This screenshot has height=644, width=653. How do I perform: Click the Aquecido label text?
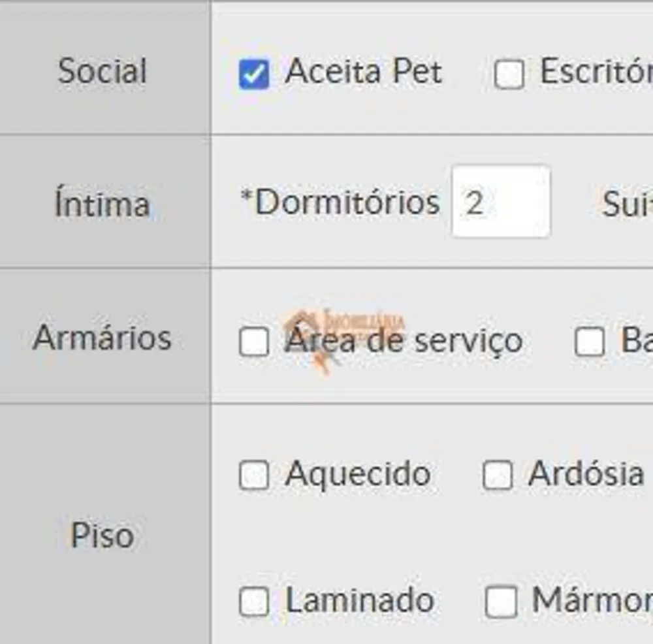pyautogui.click(x=358, y=474)
